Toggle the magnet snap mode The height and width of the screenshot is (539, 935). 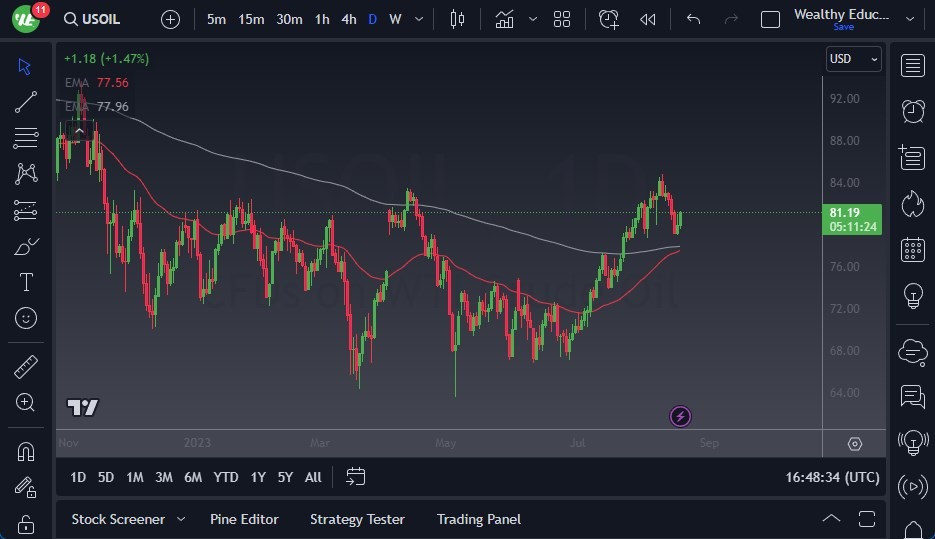click(x=26, y=451)
